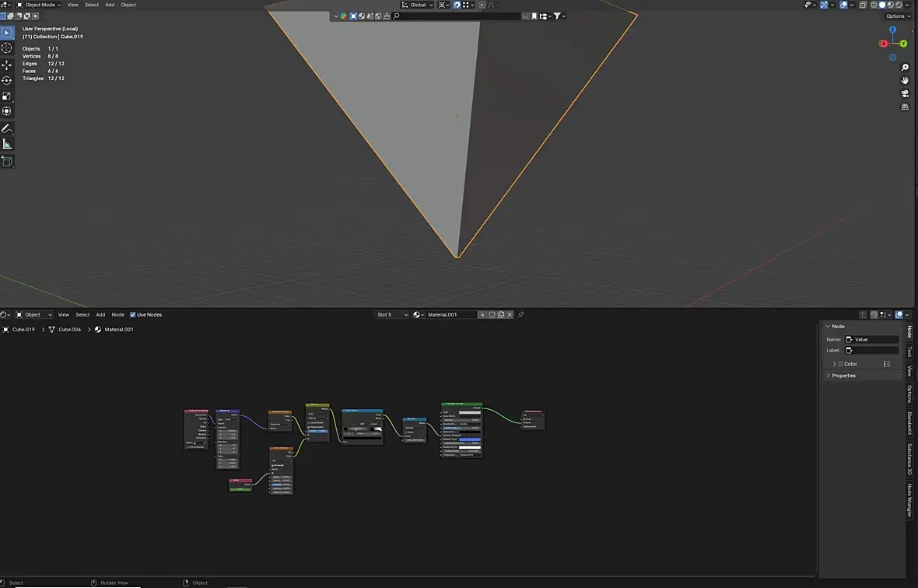Viewport: 918px width, 588px height.
Task: Expand the Color subpanel
Action: (x=834, y=364)
